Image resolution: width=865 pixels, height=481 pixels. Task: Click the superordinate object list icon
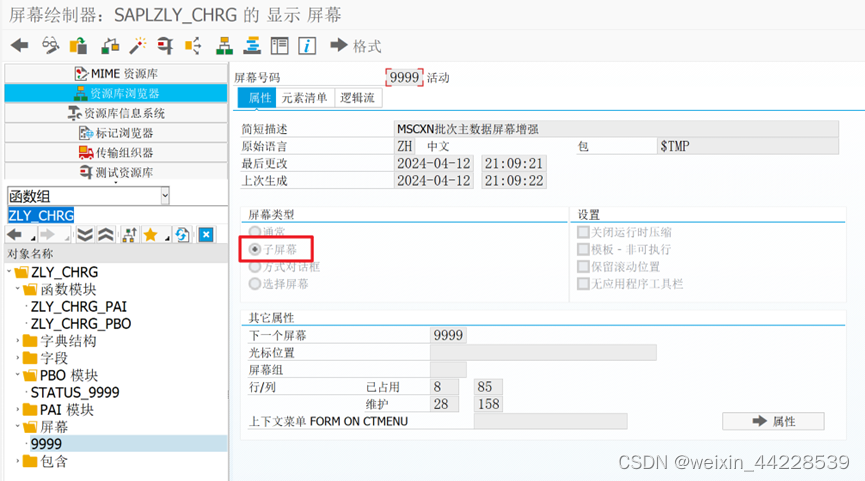pos(130,235)
